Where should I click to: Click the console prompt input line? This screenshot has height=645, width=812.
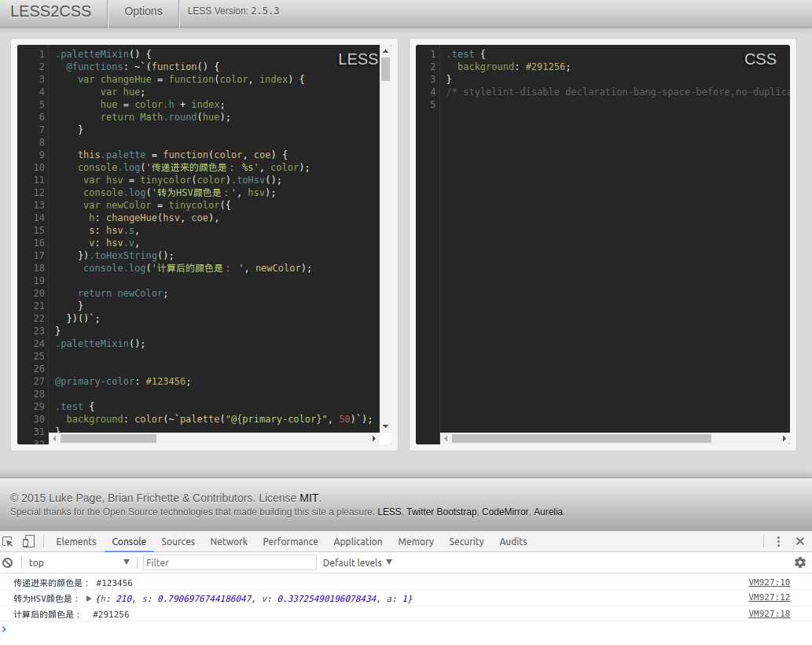pos(406,629)
